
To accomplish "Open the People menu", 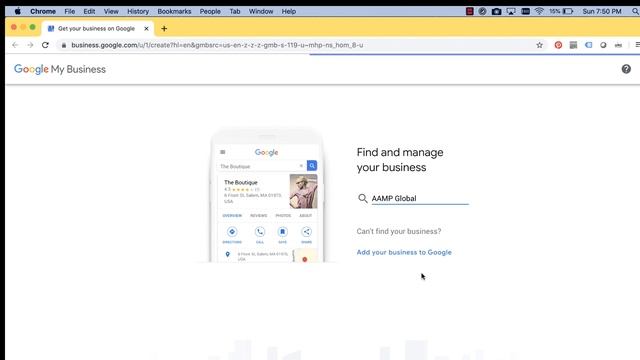I will 210,11.
